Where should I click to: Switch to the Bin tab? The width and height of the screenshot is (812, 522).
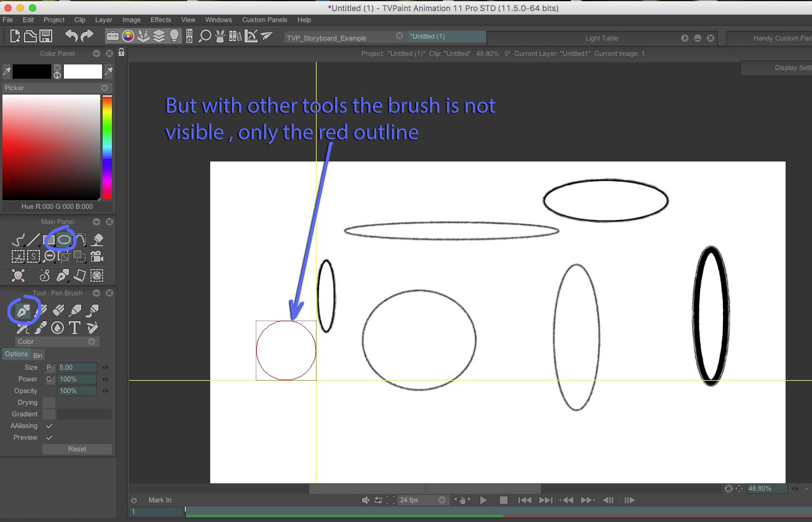tap(37, 356)
